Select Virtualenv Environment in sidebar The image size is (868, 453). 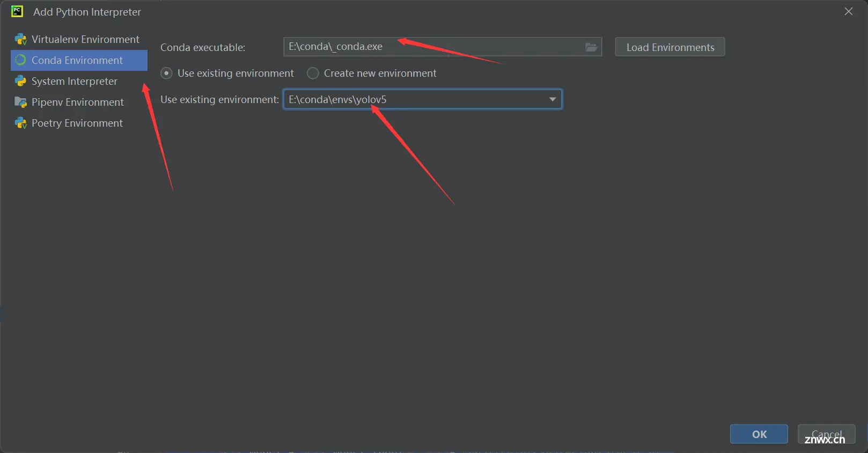click(79, 39)
